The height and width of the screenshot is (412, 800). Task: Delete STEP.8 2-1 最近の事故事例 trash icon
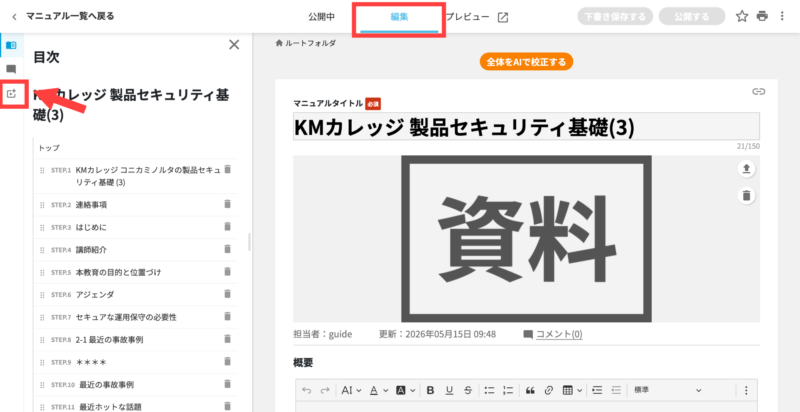click(228, 339)
